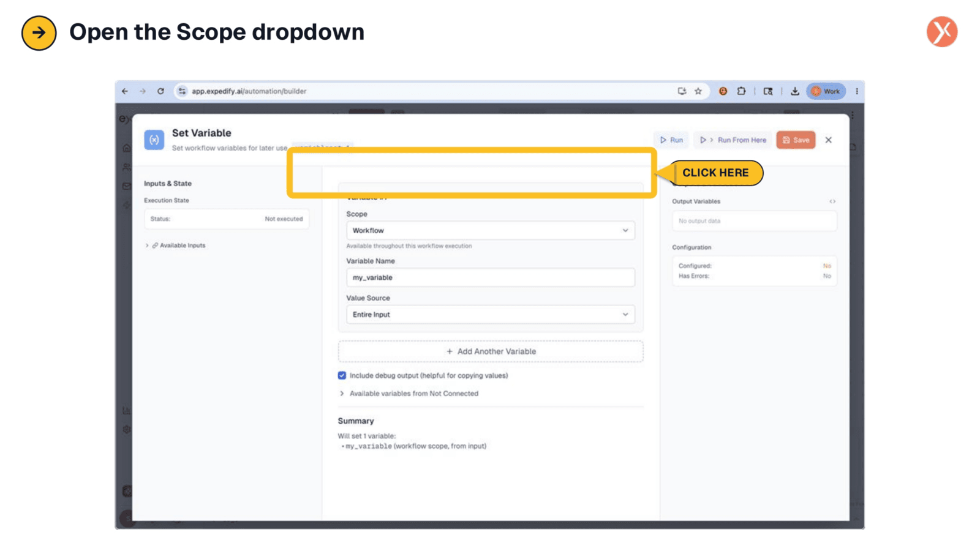This screenshot has width=980, height=551.
Task: Click the Configuration heading in right panel
Action: point(692,247)
